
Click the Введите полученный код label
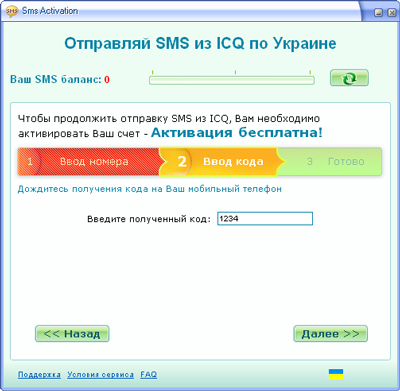click(149, 219)
